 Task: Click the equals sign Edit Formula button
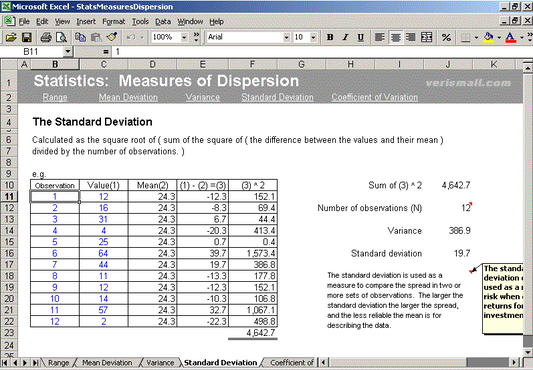pyautogui.click(x=106, y=52)
